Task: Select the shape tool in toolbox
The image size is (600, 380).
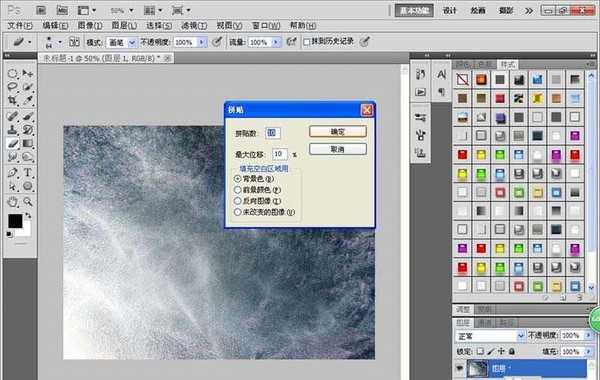Action: coord(28,186)
